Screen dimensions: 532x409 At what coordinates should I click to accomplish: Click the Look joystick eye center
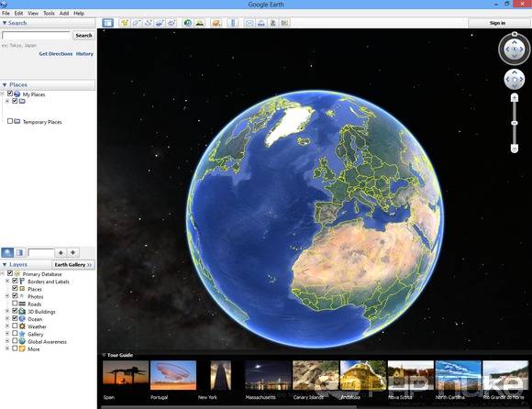(x=515, y=50)
